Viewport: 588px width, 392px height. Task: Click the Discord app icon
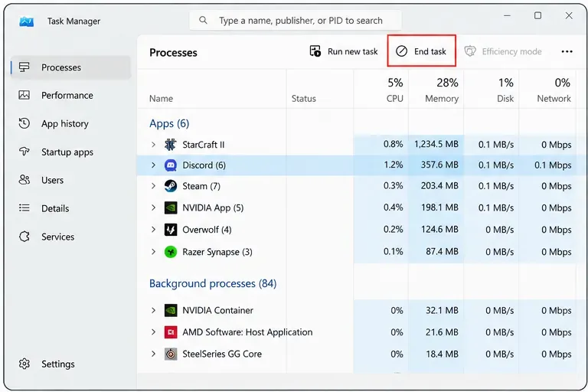click(x=171, y=165)
